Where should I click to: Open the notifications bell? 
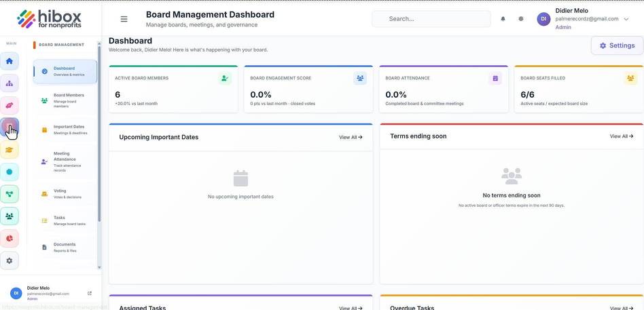tap(503, 19)
